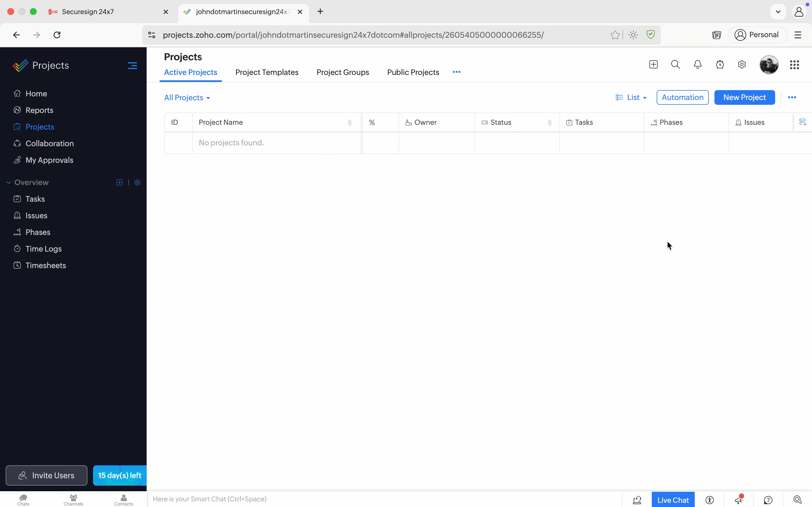Open the notifications bell
The height and width of the screenshot is (507, 812).
[x=698, y=65]
